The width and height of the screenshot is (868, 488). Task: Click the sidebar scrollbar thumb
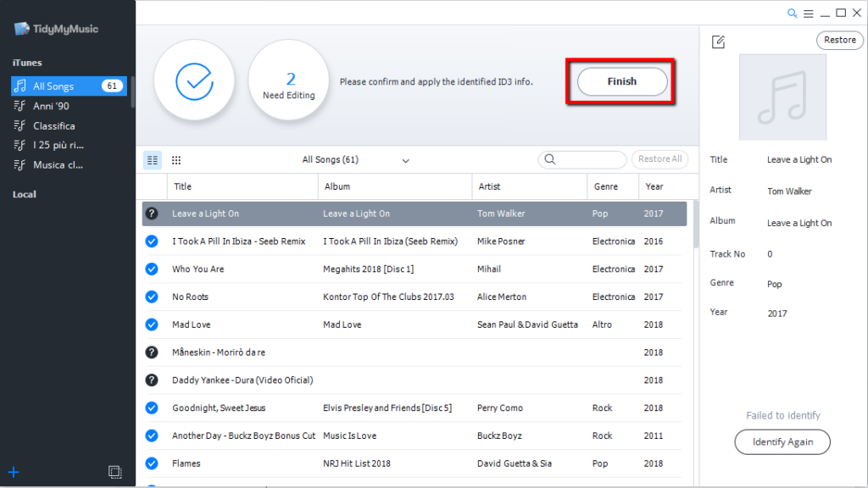133,91
